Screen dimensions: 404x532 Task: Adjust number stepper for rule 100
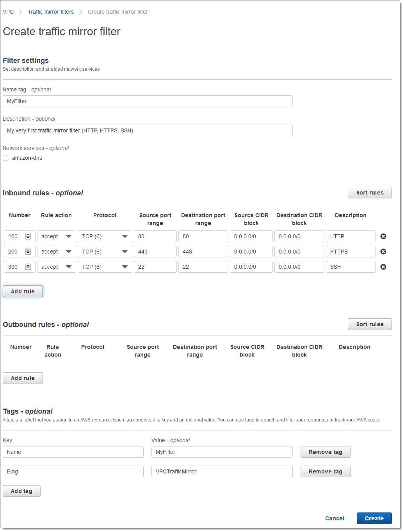click(x=28, y=236)
